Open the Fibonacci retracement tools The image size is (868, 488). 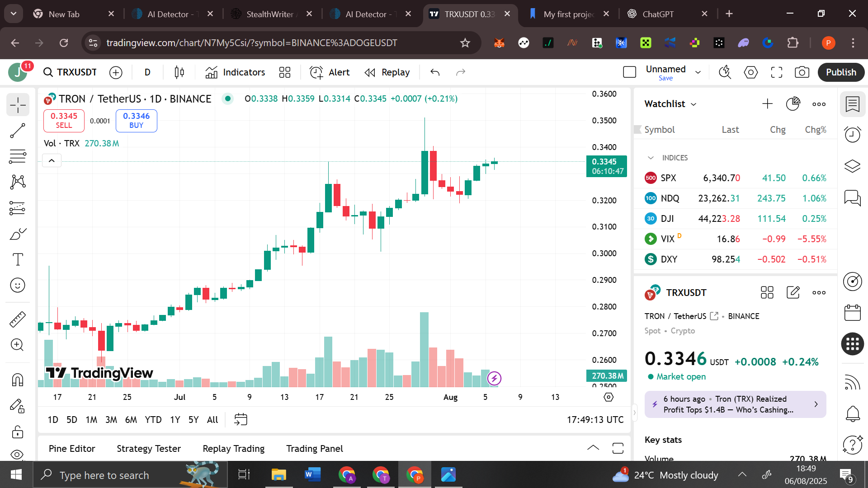(x=18, y=156)
